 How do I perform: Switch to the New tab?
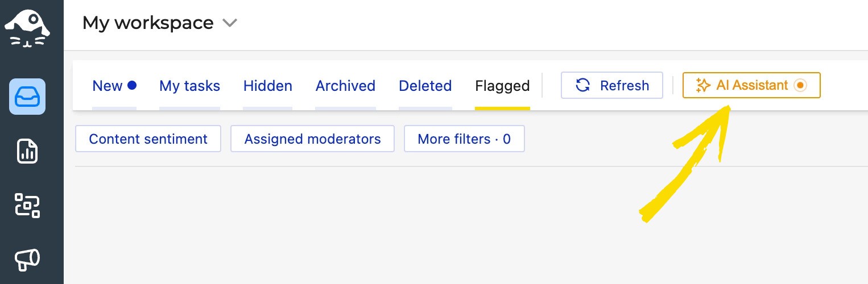point(108,86)
